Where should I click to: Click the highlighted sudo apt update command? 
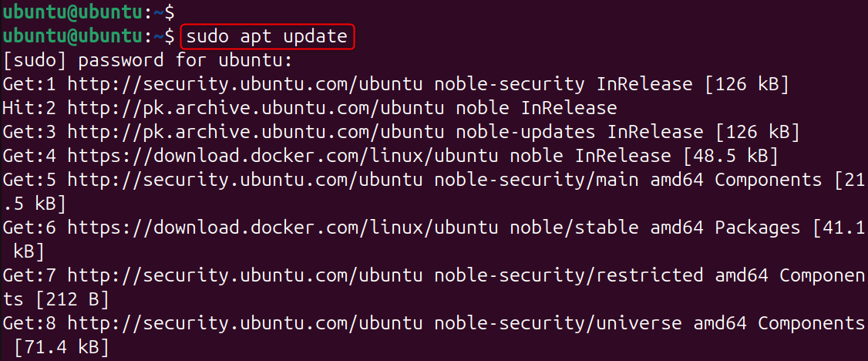click(x=267, y=36)
